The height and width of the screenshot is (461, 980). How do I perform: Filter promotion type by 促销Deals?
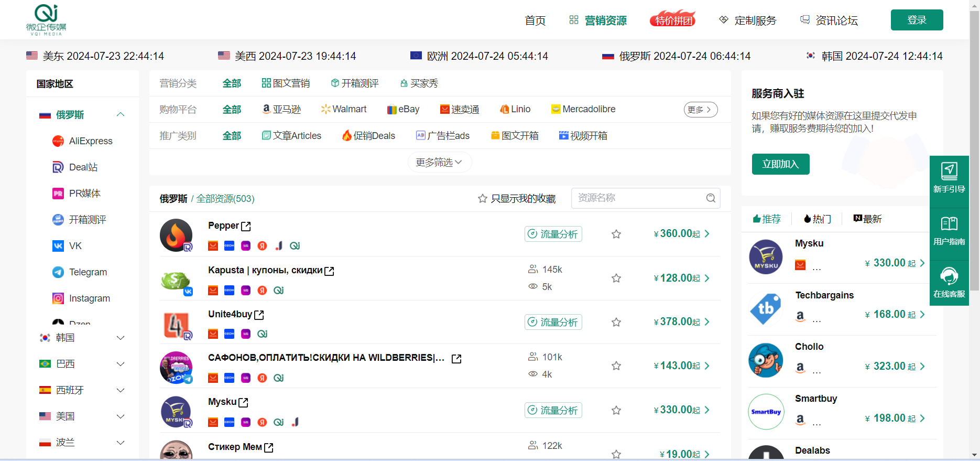368,136
